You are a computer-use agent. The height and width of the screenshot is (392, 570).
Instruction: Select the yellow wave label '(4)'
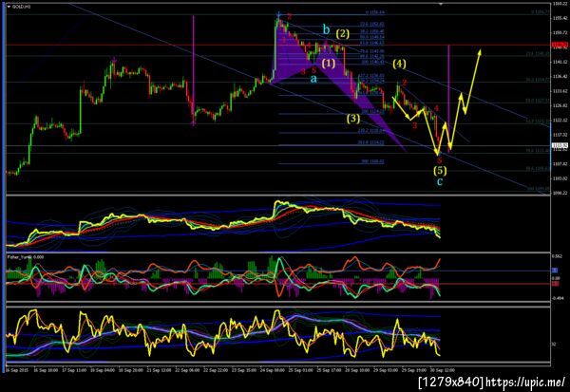click(x=399, y=64)
